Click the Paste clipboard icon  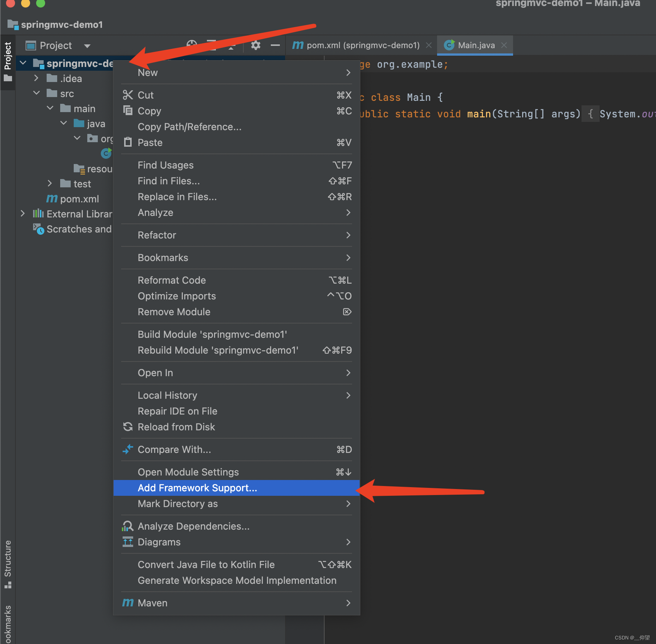point(128,142)
